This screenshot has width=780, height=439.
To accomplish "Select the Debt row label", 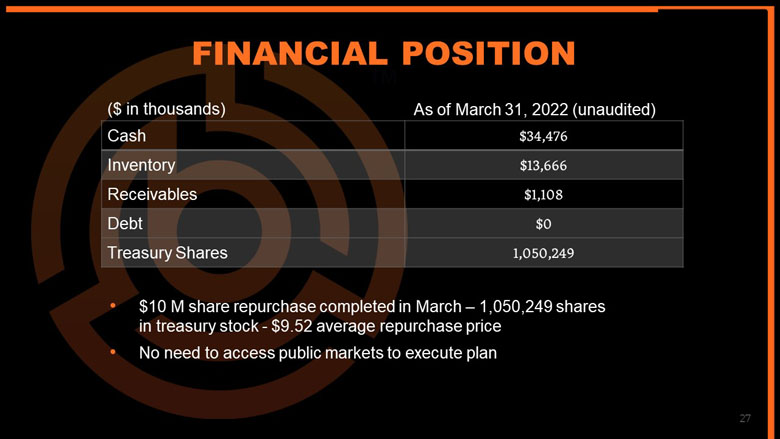I will click(125, 224).
